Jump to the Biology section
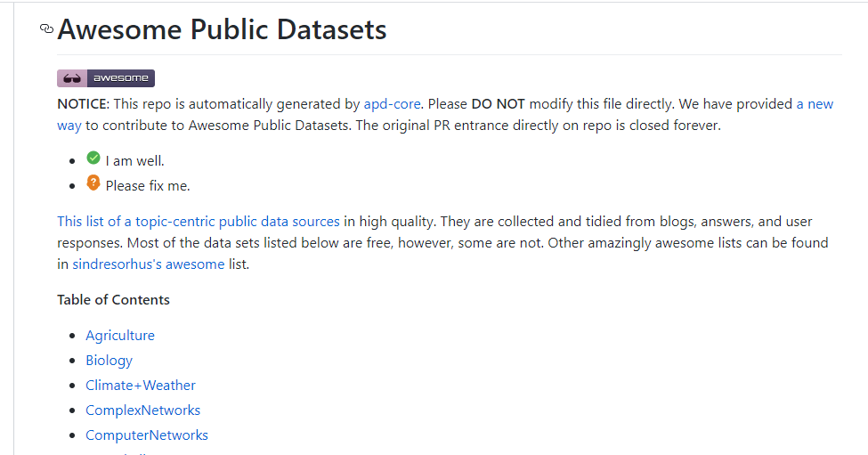868x455 pixels. 109,360
